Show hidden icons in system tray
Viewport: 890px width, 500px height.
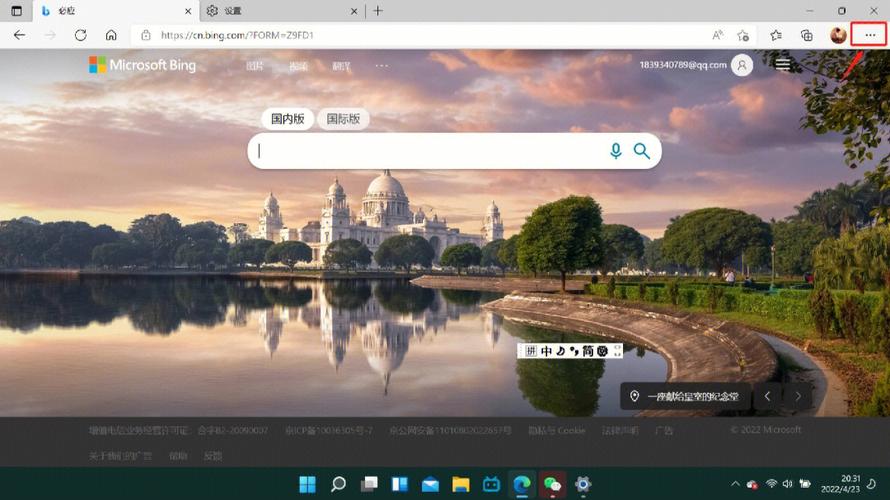[735, 485]
